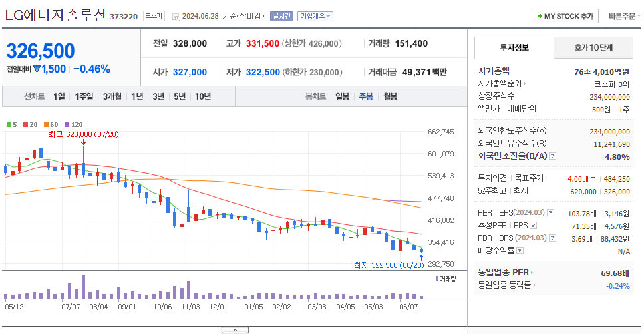Viewport: 644px width, 334px height.
Task: Switch to the 호가 10단계 tab
Action: (x=593, y=48)
